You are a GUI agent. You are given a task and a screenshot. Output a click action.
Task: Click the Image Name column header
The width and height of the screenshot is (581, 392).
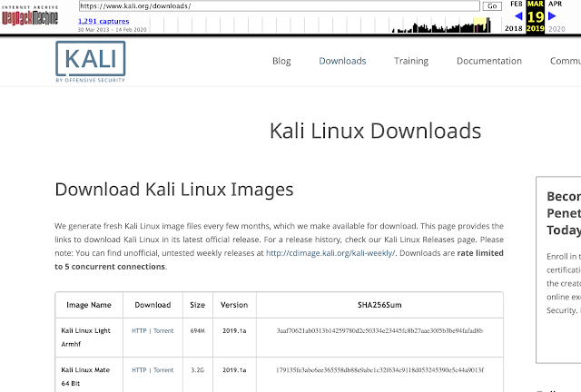[89, 305]
